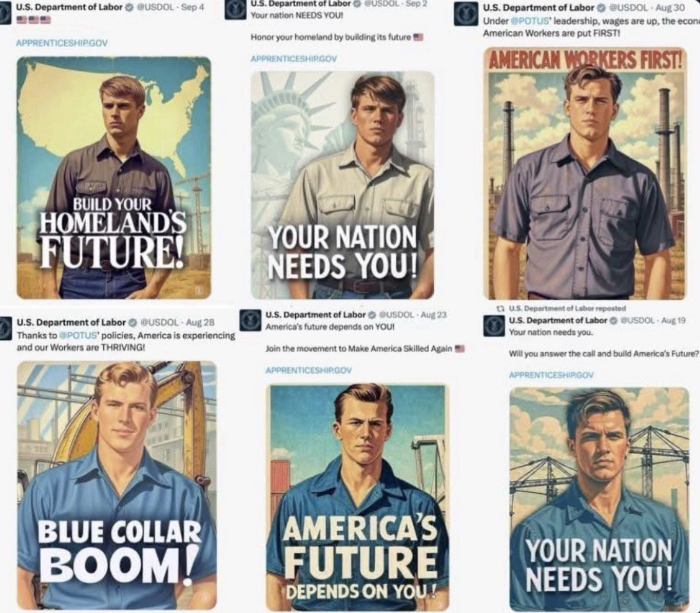The image size is (700, 613).
Task: Open the American Workers First poster image
Action: coord(585,173)
